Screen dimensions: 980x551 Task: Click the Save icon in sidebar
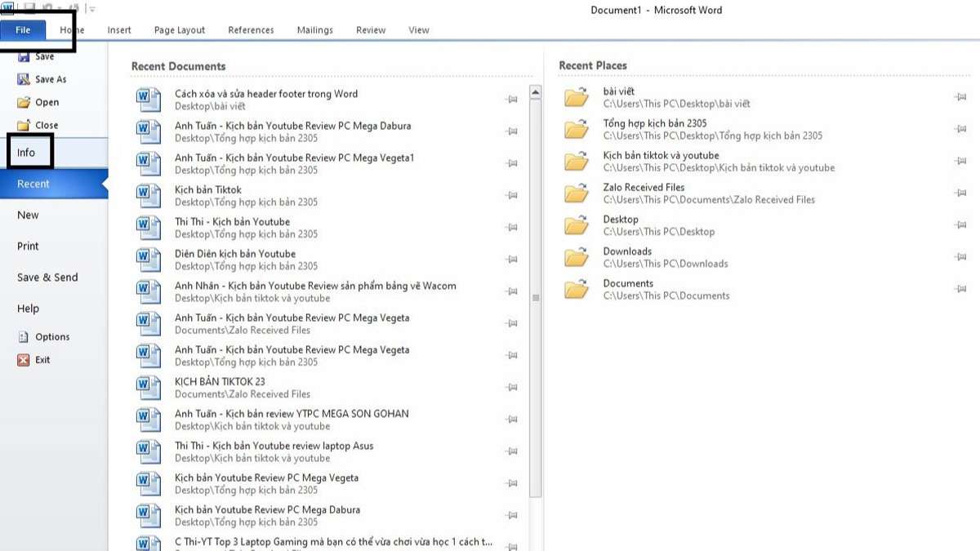click(x=23, y=57)
